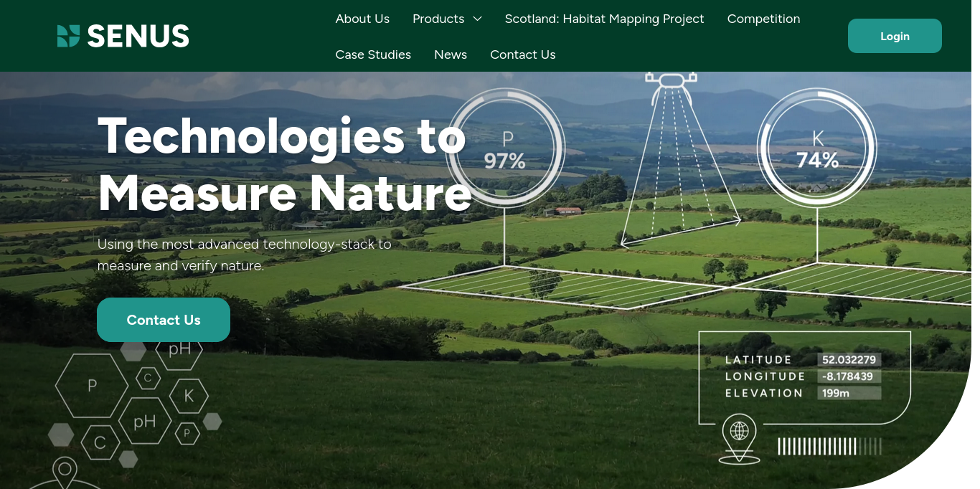Image resolution: width=980 pixels, height=489 pixels.
Task: Click the barcode graphic near coordinates panel
Action: coord(829,446)
